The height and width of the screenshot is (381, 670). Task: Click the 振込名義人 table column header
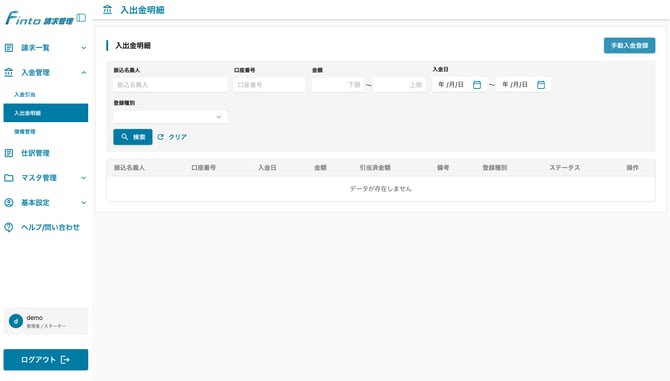click(x=129, y=167)
